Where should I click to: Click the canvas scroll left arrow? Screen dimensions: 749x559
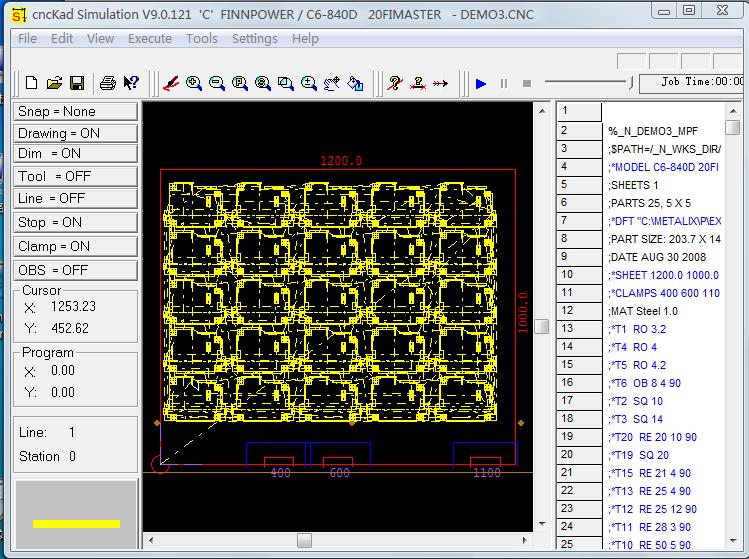[x=151, y=540]
